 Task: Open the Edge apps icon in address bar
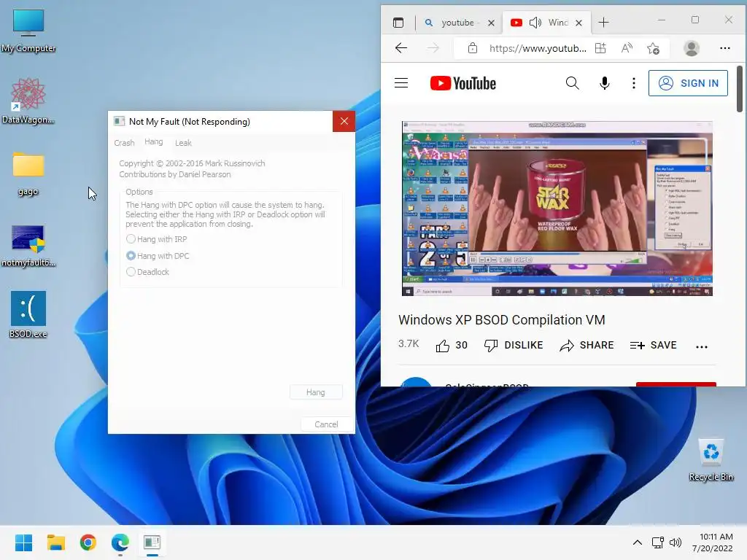click(601, 48)
